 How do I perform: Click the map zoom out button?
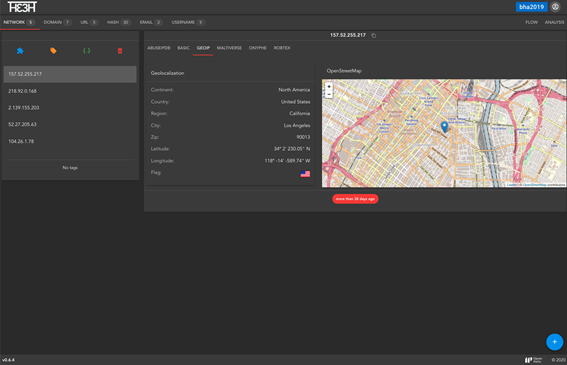(329, 94)
